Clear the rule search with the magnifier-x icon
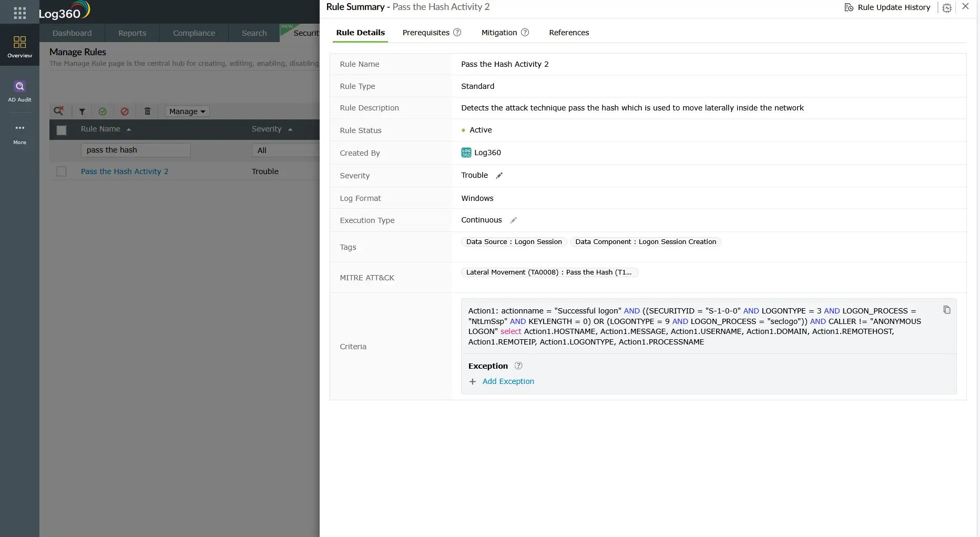This screenshot has width=980, height=537. click(59, 111)
